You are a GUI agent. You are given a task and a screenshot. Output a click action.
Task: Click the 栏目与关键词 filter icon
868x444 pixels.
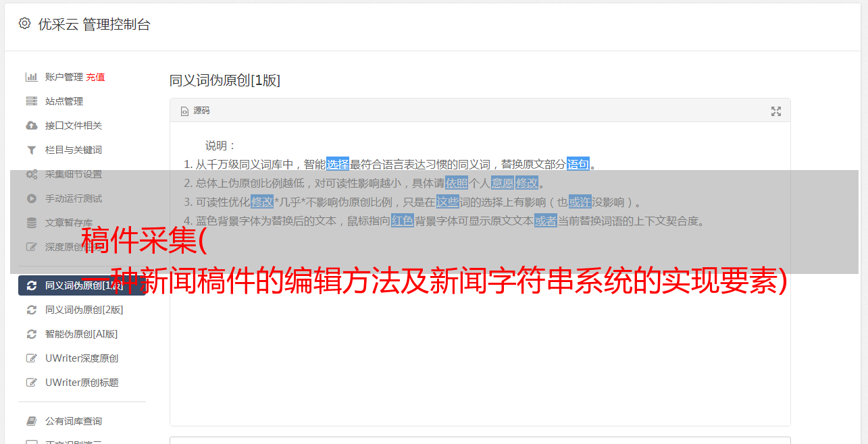(x=31, y=150)
